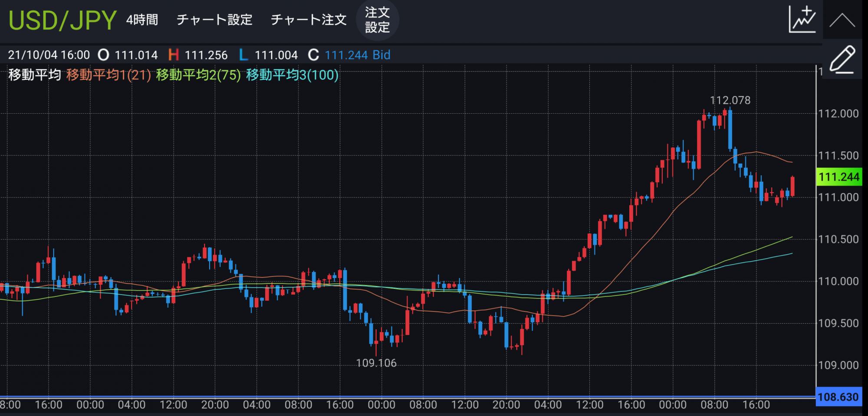
Task: Click the green 111.244 current price tag
Action: (839, 177)
